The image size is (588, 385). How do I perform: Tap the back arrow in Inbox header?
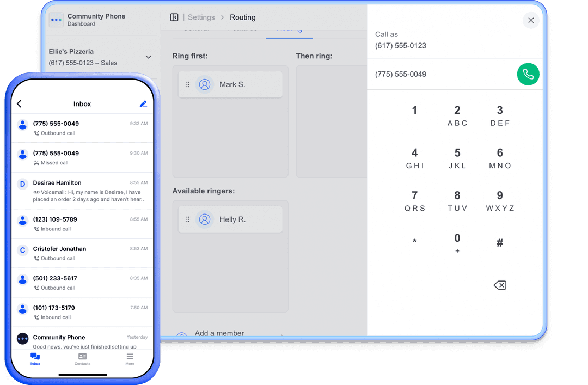[x=20, y=104]
